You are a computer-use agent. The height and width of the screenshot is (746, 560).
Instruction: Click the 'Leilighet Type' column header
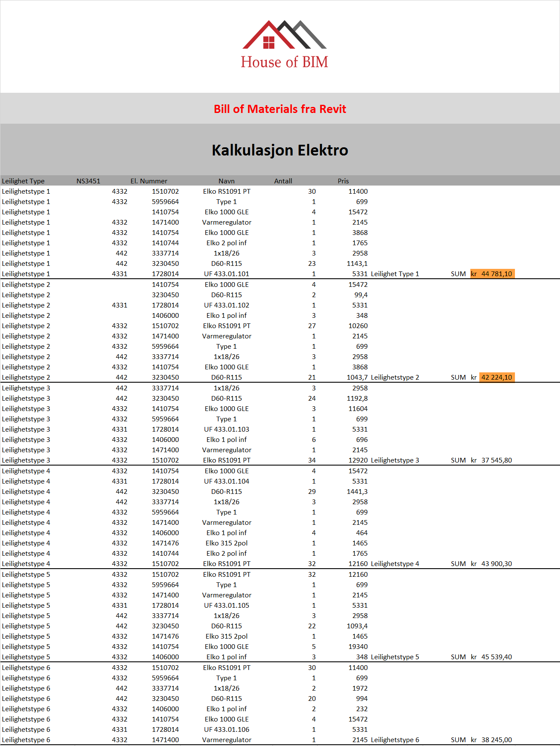(x=23, y=181)
